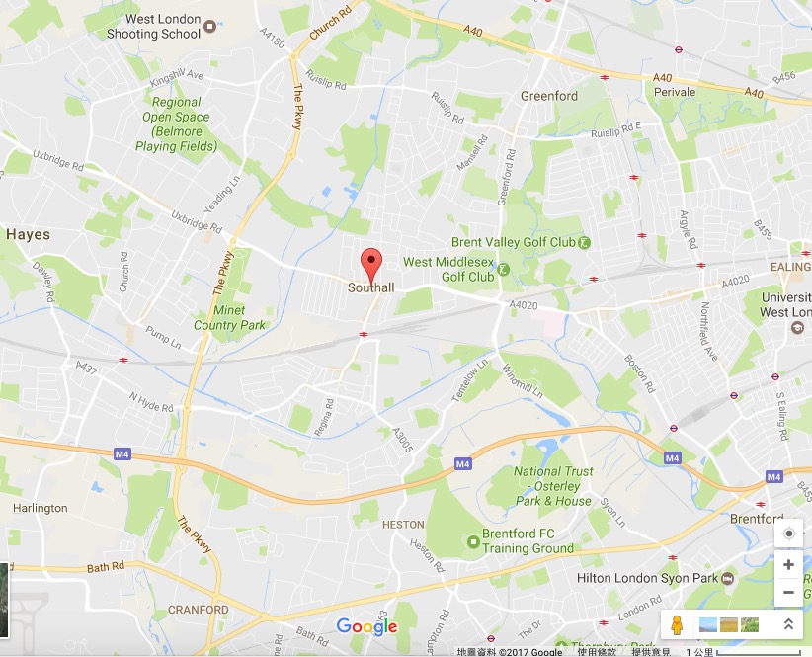Screen dimensions: 812x657
Task: Pick up the Street View pegman
Action: (x=677, y=625)
